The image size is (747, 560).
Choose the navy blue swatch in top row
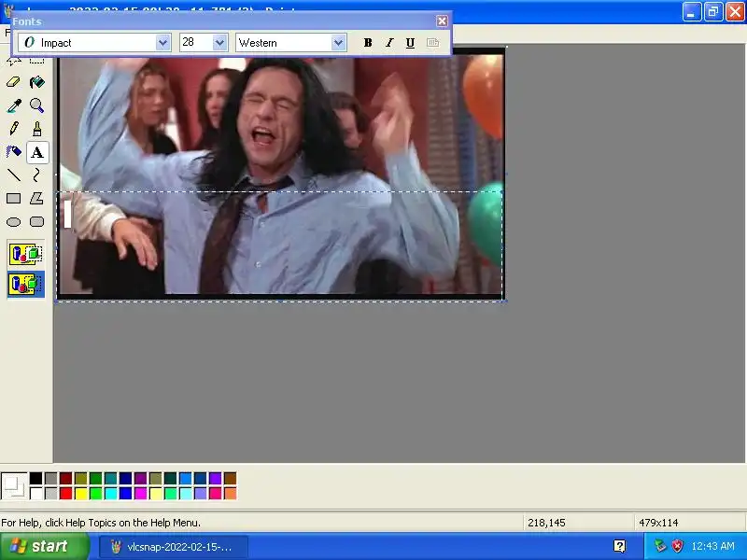126,478
